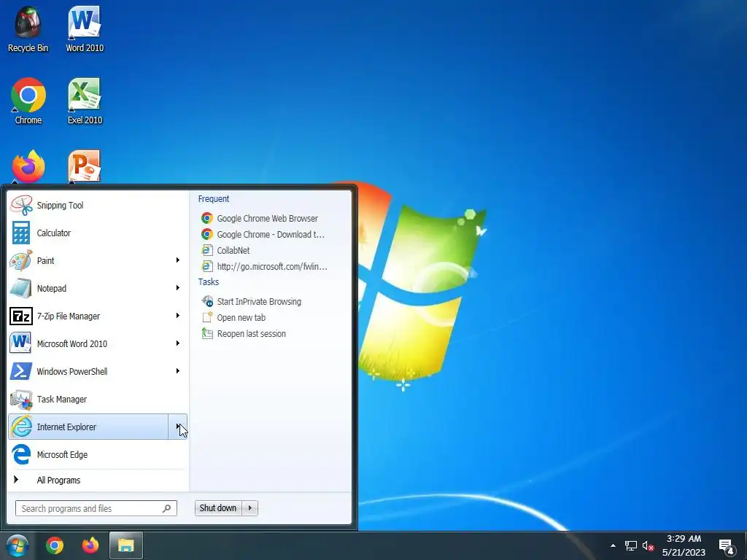Expand Notepad jump list arrow

(178, 287)
